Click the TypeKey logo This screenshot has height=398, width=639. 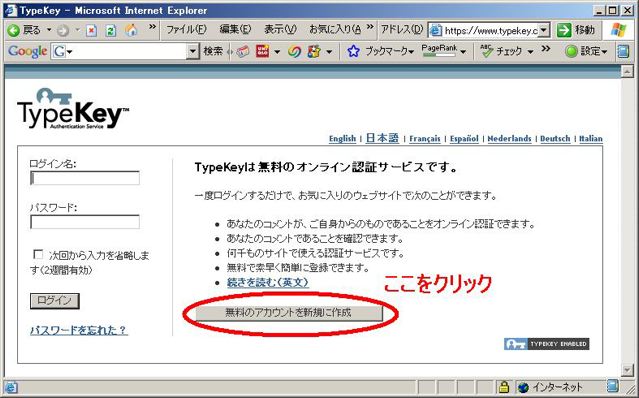[x=73, y=109]
